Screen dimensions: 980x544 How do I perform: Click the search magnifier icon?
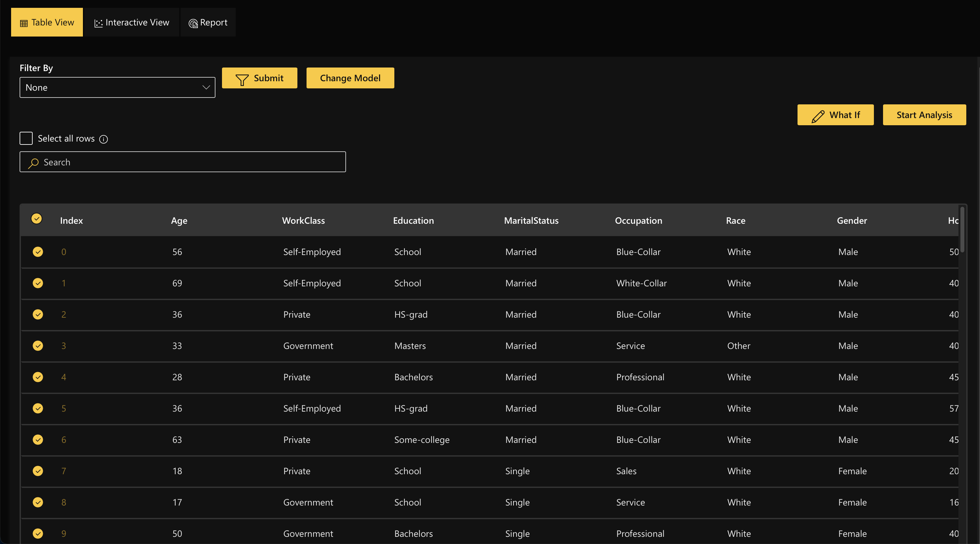(34, 163)
